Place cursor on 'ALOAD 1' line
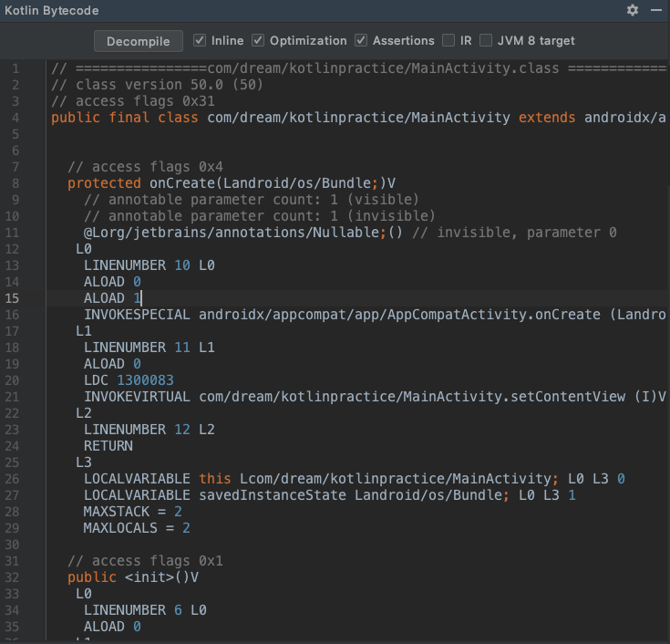Image resolution: width=670 pixels, height=644 pixels. click(x=112, y=298)
